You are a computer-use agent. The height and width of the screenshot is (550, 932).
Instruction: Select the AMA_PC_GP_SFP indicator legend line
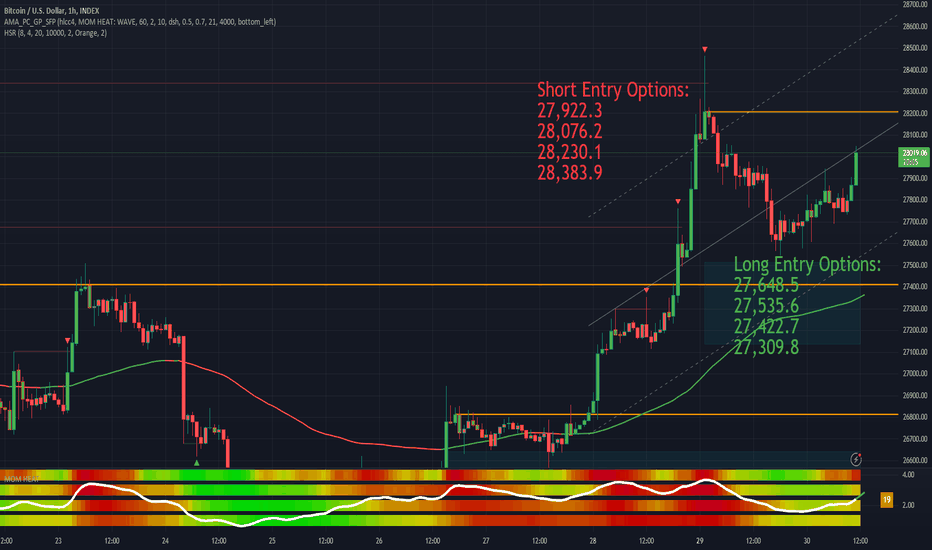140,22
